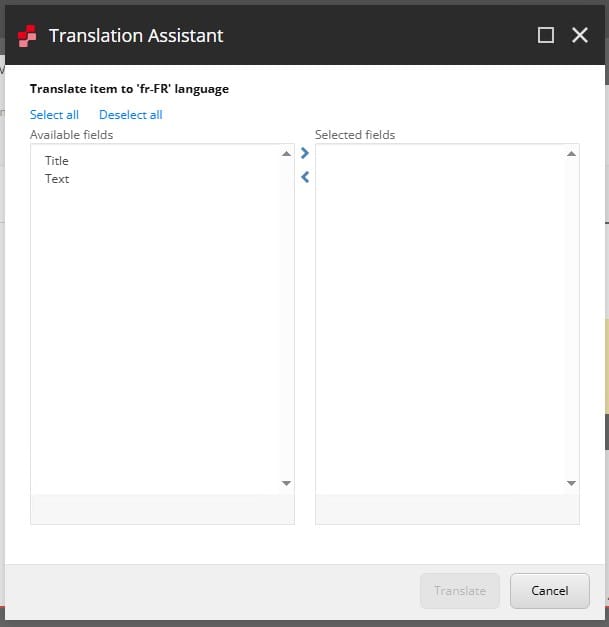Screen dimensions: 609x627
Task: Move field right with the right arrow
Action: [x=305, y=154]
